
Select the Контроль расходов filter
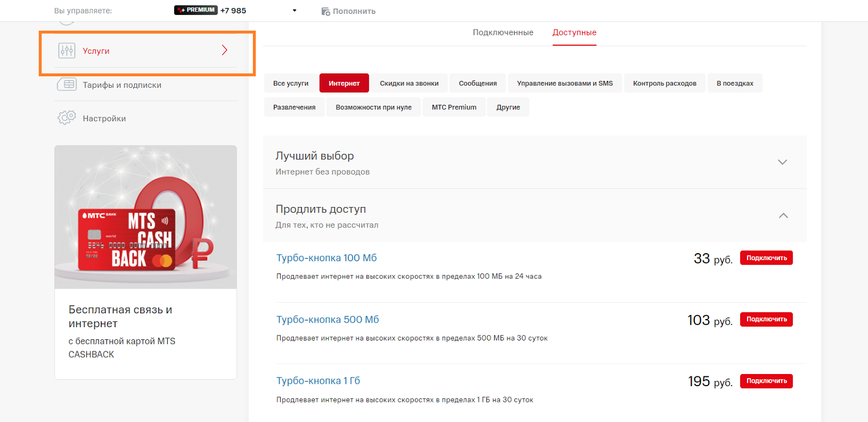(x=665, y=83)
